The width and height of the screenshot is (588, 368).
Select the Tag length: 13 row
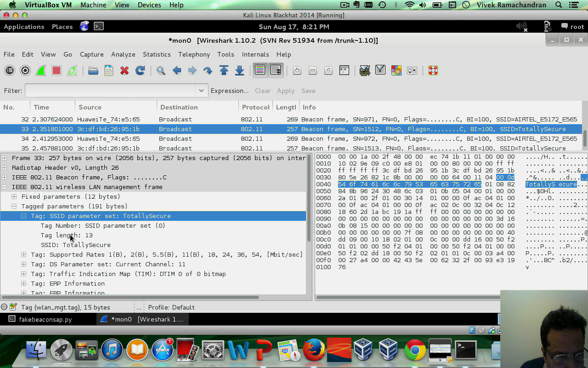pos(153,235)
